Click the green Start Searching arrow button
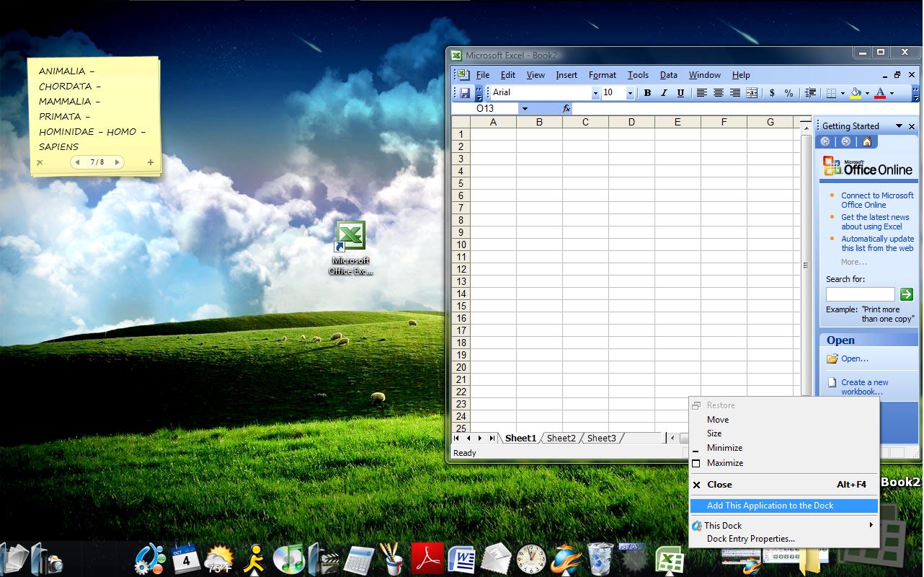Screen dimensions: 924x577 907,294
